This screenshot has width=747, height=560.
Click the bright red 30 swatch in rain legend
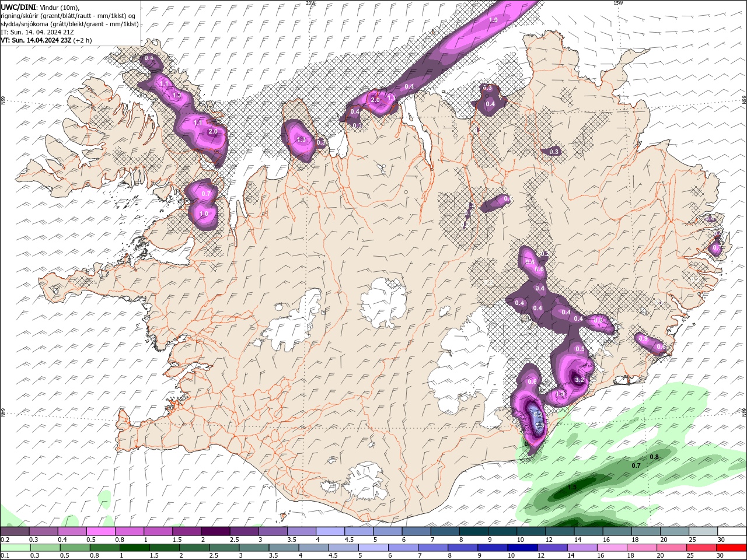pos(732,548)
